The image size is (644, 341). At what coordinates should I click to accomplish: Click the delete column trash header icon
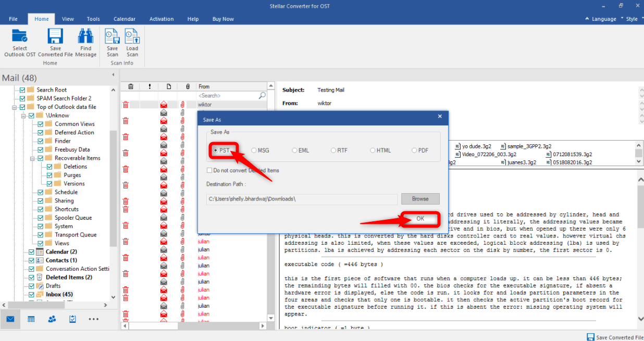pyautogui.click(x=131, y=86)
